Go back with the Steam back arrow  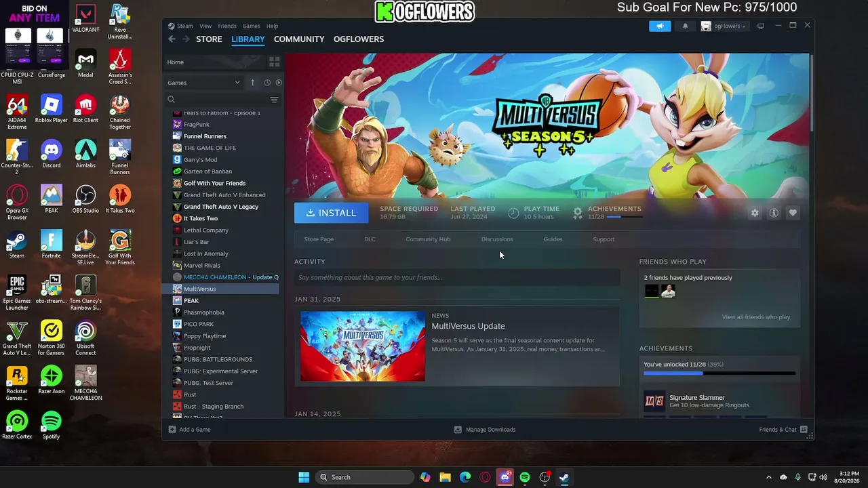172,39
